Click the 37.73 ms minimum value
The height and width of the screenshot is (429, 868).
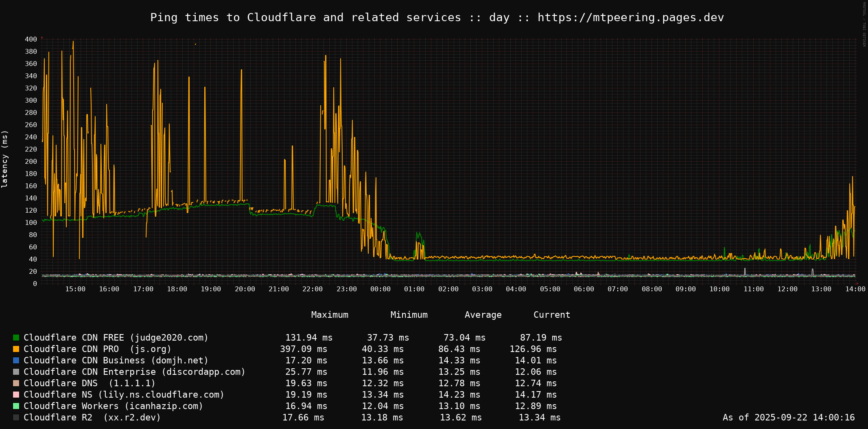pos(388,338)
